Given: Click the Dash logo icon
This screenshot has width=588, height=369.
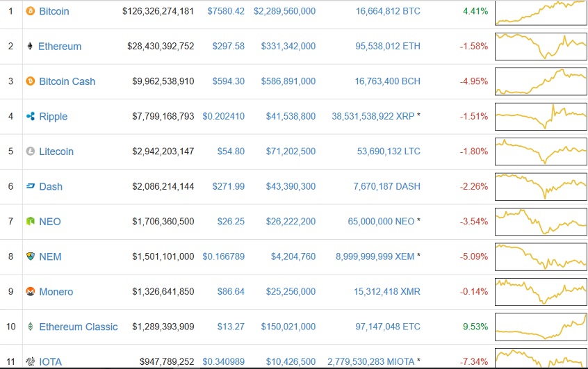Looking at the screenshot, I should point(30,186).
